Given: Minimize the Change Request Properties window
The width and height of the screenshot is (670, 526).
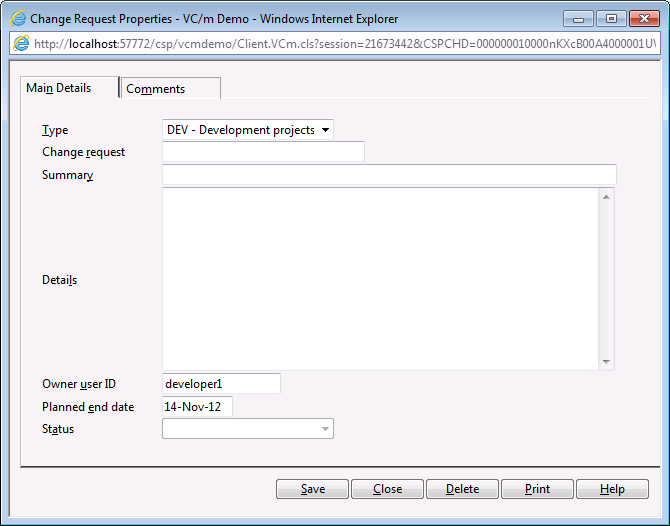Looking at the screenshot, I should coord(579,18).
